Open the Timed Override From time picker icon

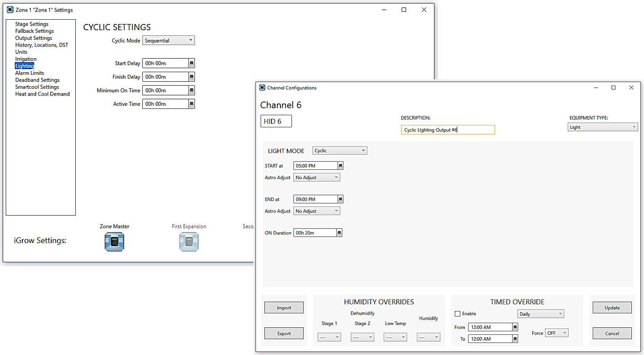pyautogui.click(x=515, y=327)
